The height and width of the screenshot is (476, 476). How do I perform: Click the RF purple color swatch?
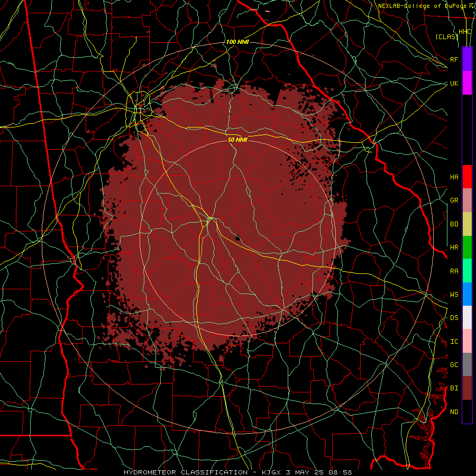(x=467, y=59)
